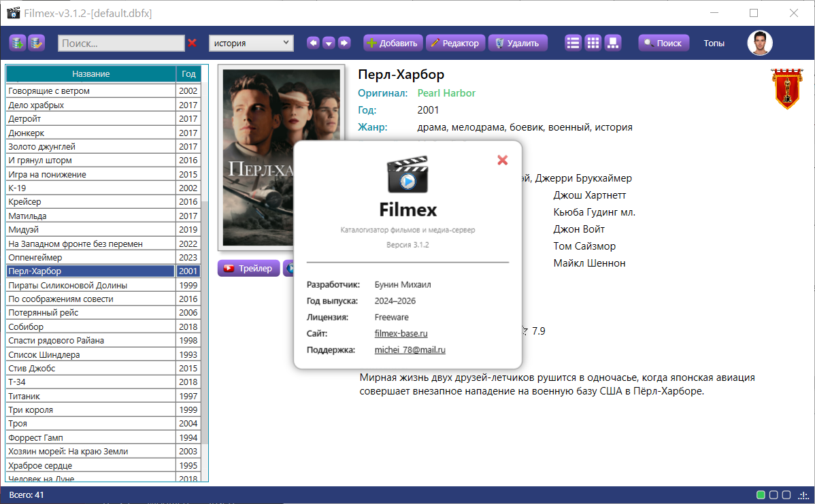Select the film И грянул шторм
This screenshot has width=815, height=504.
[103, 160]
